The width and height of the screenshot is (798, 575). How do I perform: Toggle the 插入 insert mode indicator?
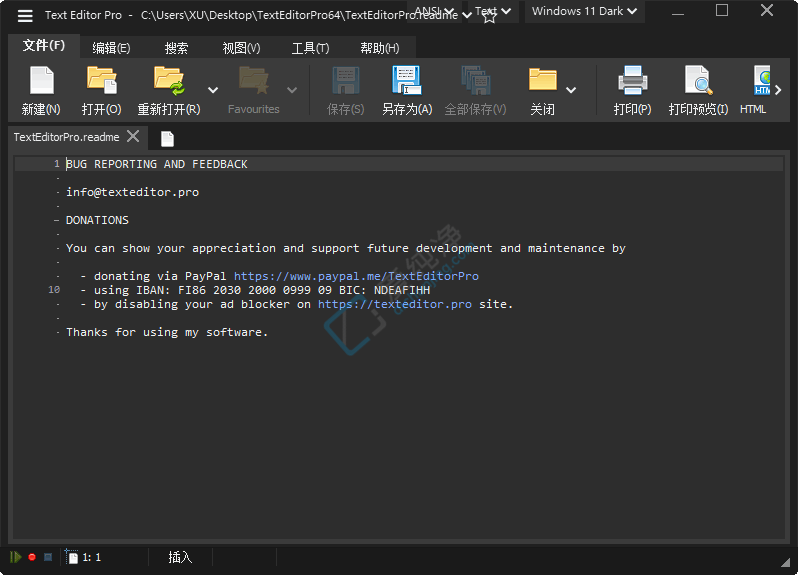180,557
